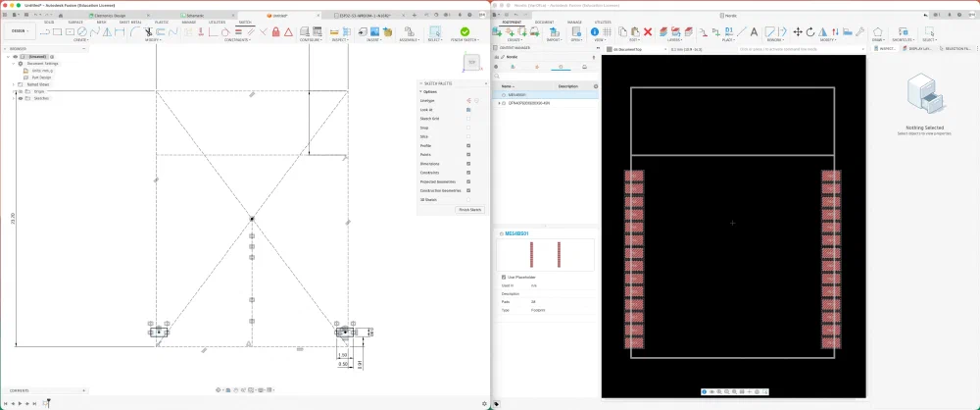The image size is (980, 410).
Task: Toggle the Dimensions checkbox
Action: [x=468, y=164]
